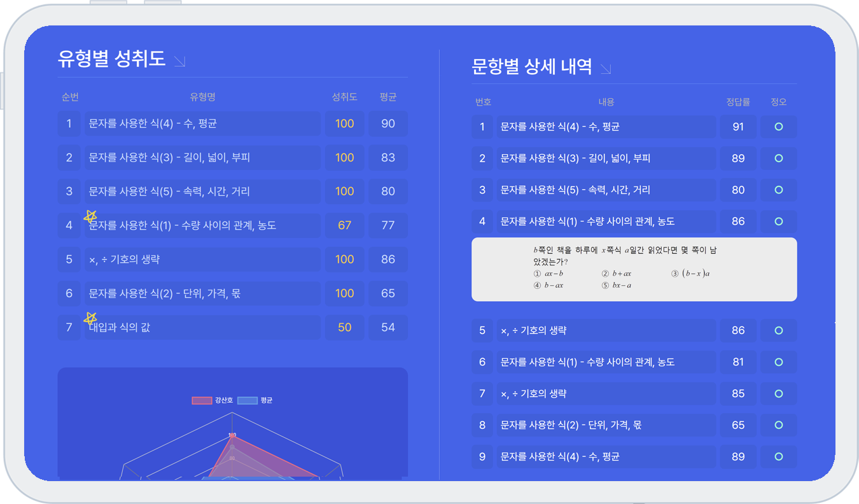The width and height of the screenshot is (859, 504).
Task: Click the radar chart peak point at 100
Action: (x=232, y=436)
